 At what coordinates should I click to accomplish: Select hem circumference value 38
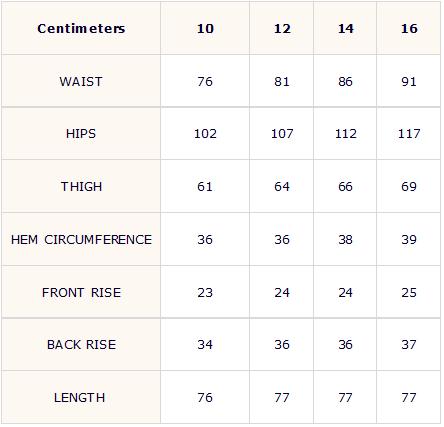point(345,239)
